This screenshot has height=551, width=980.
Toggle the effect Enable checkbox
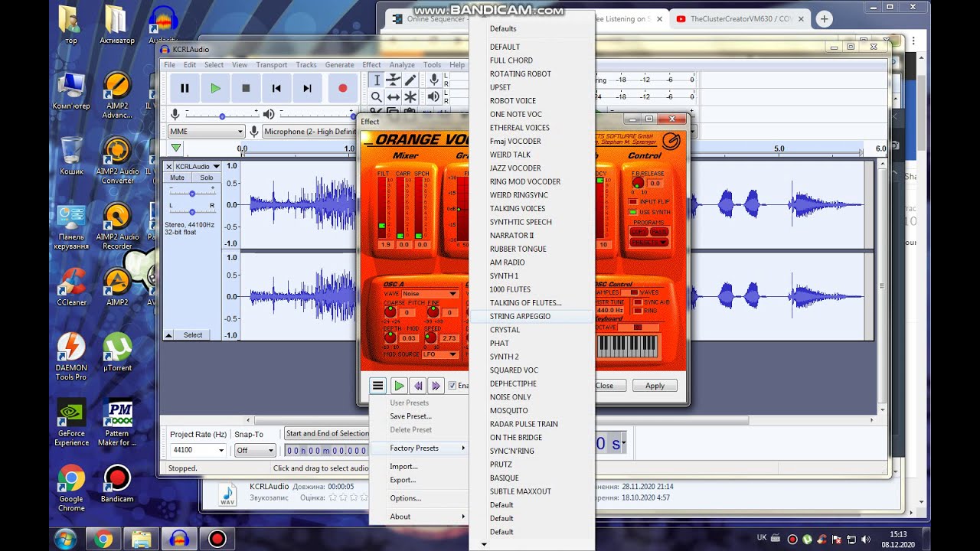click(452, 386)
